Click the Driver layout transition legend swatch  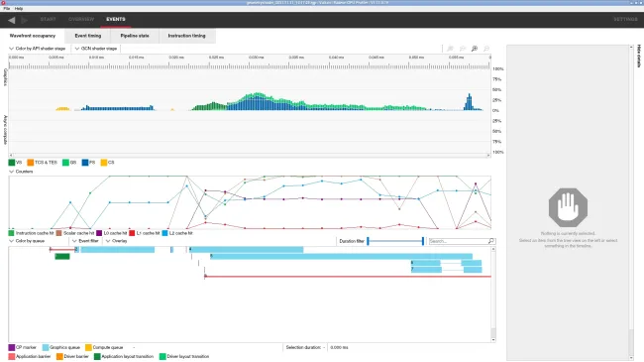pos(162,357)
